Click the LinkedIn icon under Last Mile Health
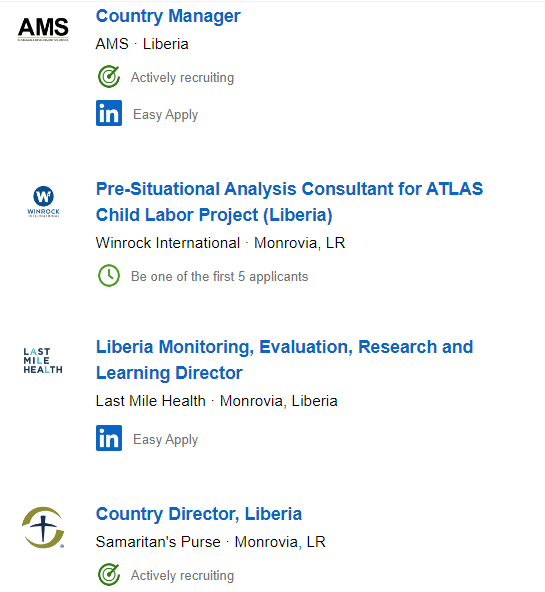 109,438
